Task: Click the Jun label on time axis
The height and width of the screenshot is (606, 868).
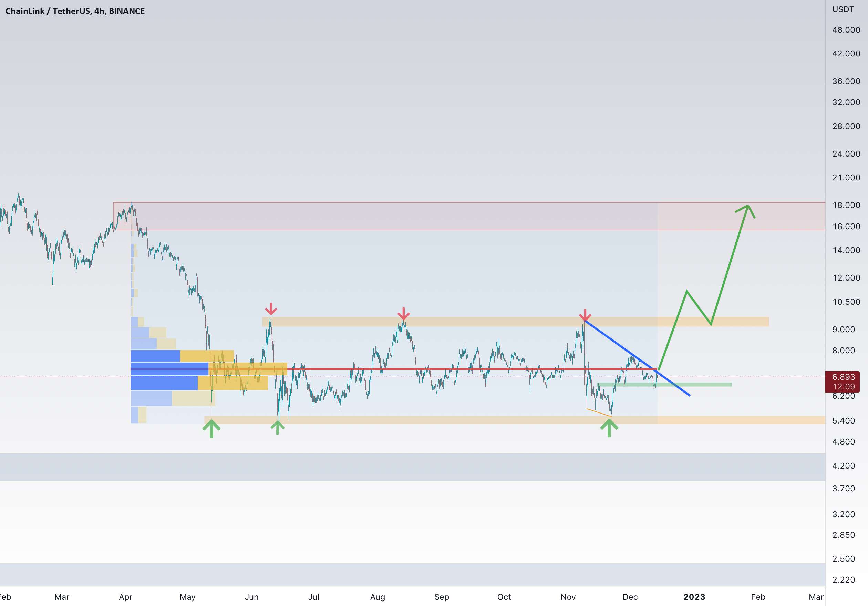Action: click(x=251, y=597)
